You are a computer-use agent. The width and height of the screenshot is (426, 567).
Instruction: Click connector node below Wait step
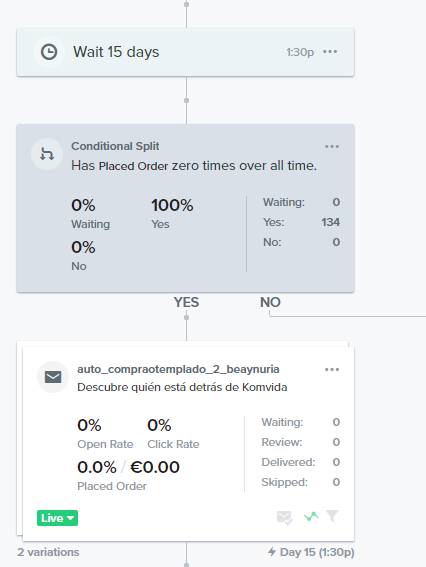point(186,100)
